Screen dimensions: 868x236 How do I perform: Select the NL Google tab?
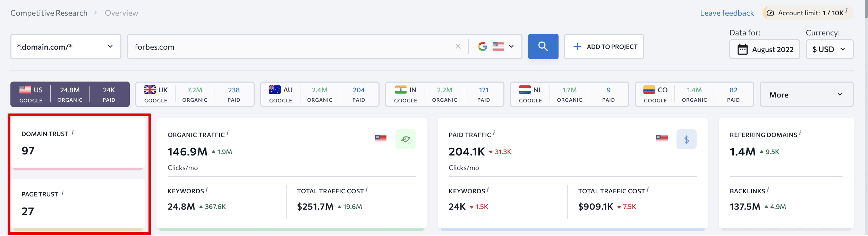pos(570,94)
